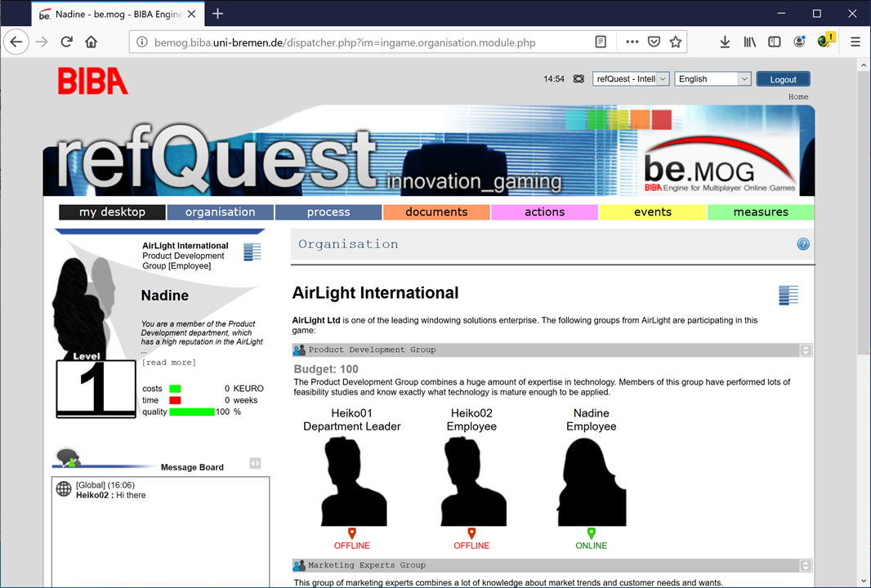Click the green quality progress bar

192,412
